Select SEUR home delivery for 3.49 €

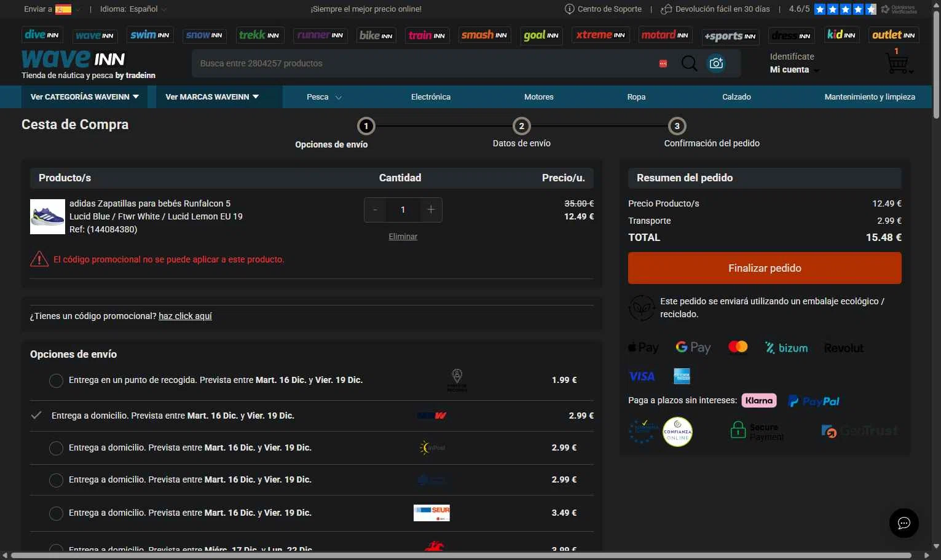coord(56,513)
